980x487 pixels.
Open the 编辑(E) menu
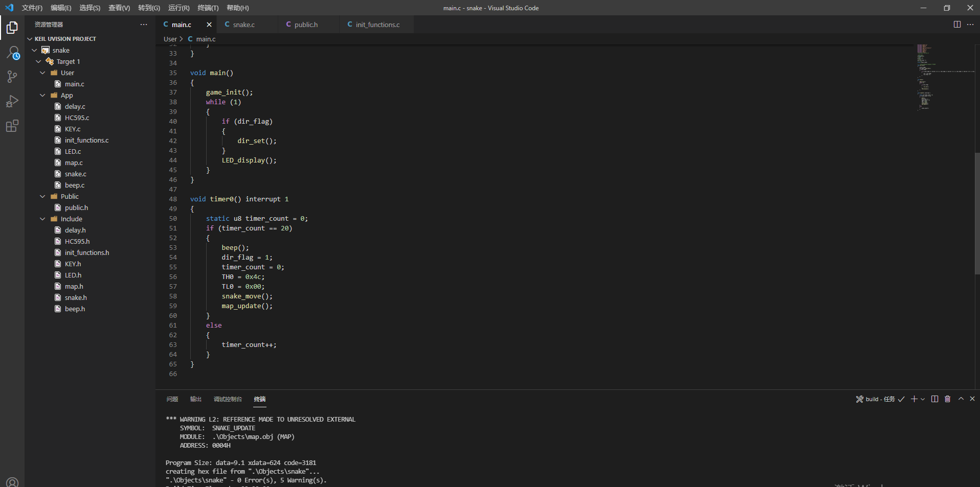click(61, 8)
